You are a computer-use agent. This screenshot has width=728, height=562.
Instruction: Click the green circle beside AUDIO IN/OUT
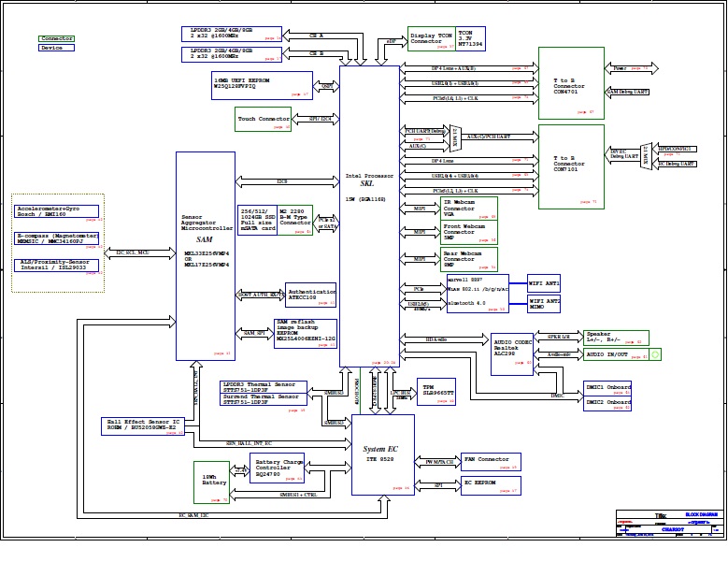coord(656,354)
